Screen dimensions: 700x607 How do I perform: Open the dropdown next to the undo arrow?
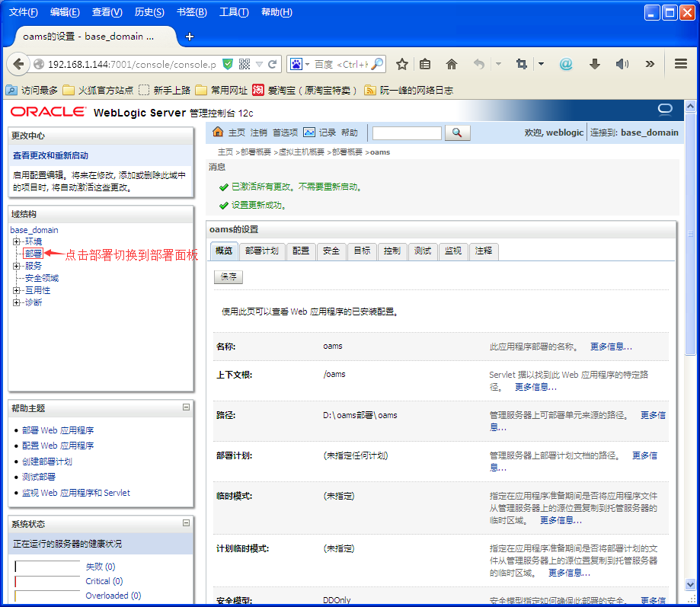click(498, 64)
